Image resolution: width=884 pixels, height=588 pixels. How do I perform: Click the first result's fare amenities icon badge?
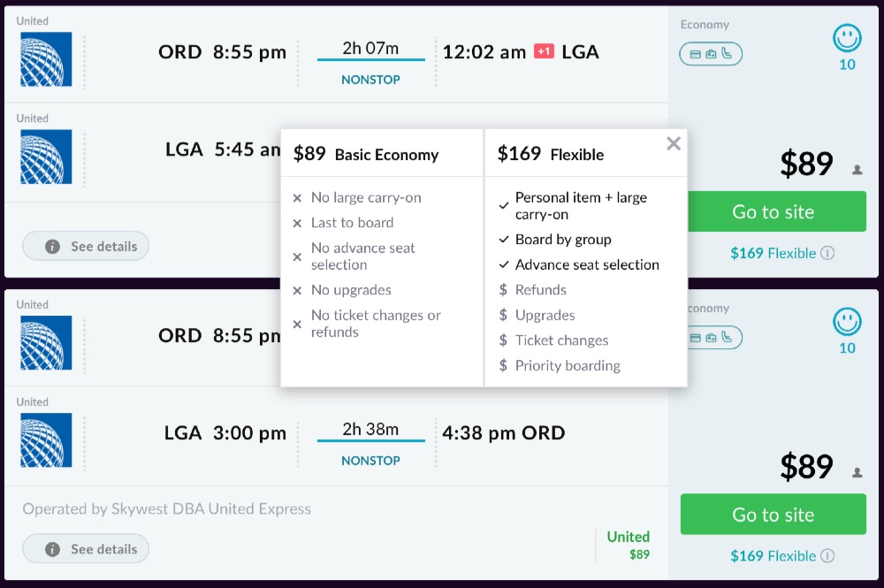[711, 54]
